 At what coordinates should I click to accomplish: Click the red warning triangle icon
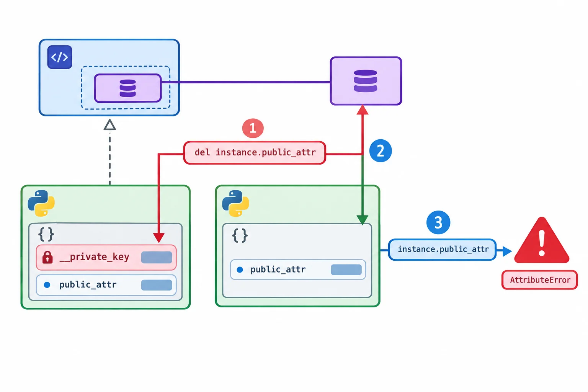[x=542, y=240]
